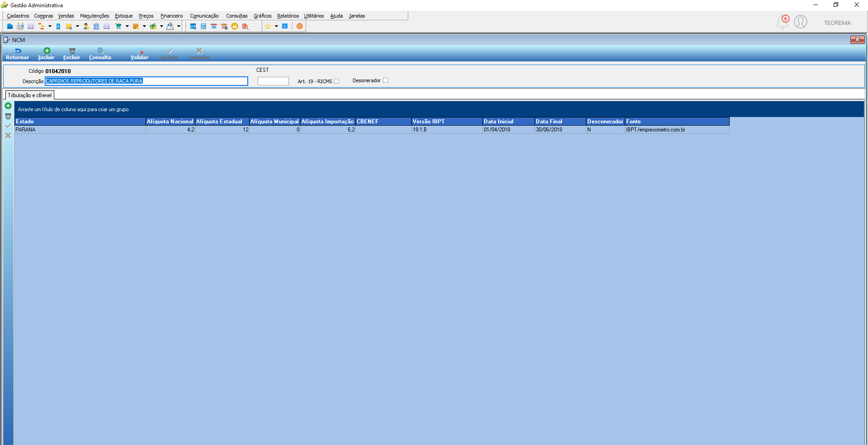Open the bank building icon
868x445 pixels.
tap(96, 26)
